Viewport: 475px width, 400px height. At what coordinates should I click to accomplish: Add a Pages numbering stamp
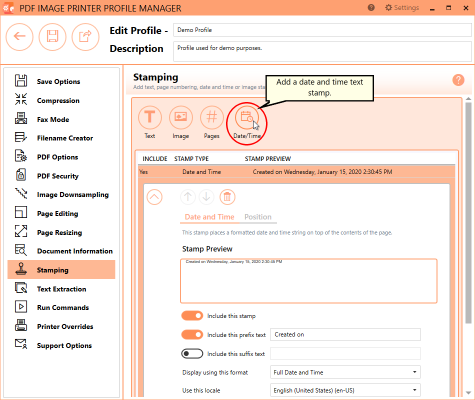tap(212, 117)
